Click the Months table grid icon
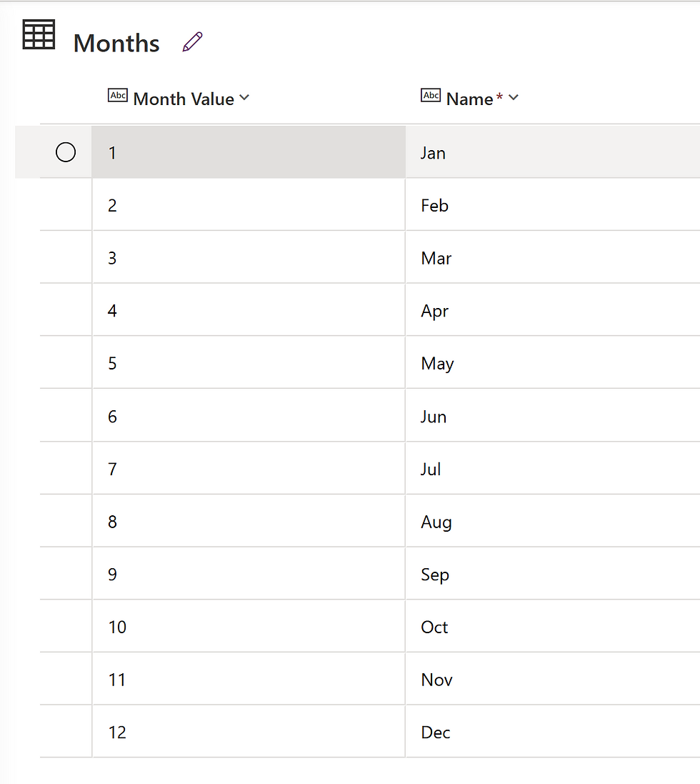The height and width of the screenshot is (784, 700). (x=39, y=34)
